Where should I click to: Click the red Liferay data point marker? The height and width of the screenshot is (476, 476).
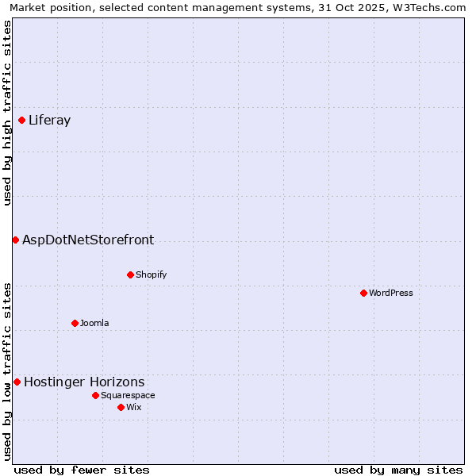pyautogui.click(x=22, y=121)
